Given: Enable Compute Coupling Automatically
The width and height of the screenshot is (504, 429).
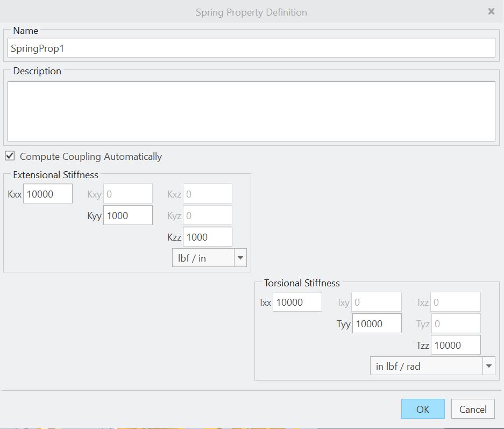Looking at the screenshot, I should (x=9, y=156).
